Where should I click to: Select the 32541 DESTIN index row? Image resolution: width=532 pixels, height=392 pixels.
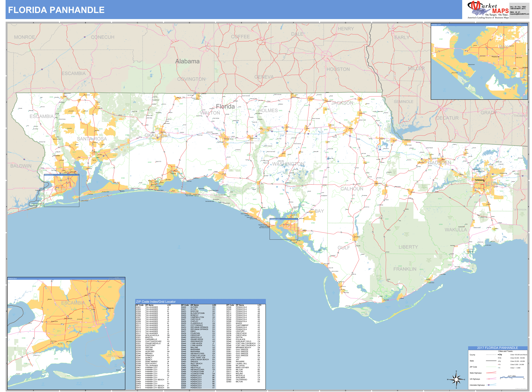pos(243,337)
